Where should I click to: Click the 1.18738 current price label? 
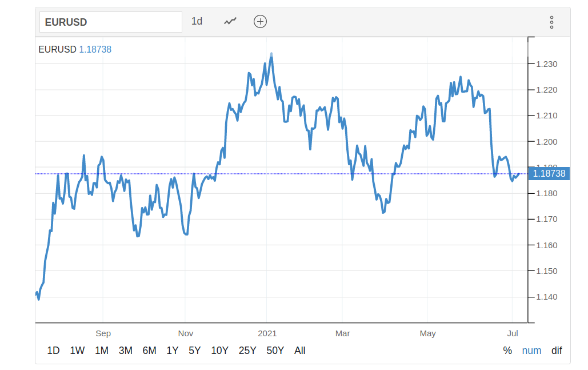point(549,174)
